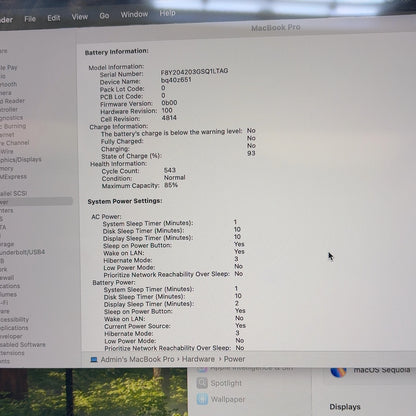Select Disabled Software in the sidebar
This screenshot has height=416, width=416.
tap(23, 344)
